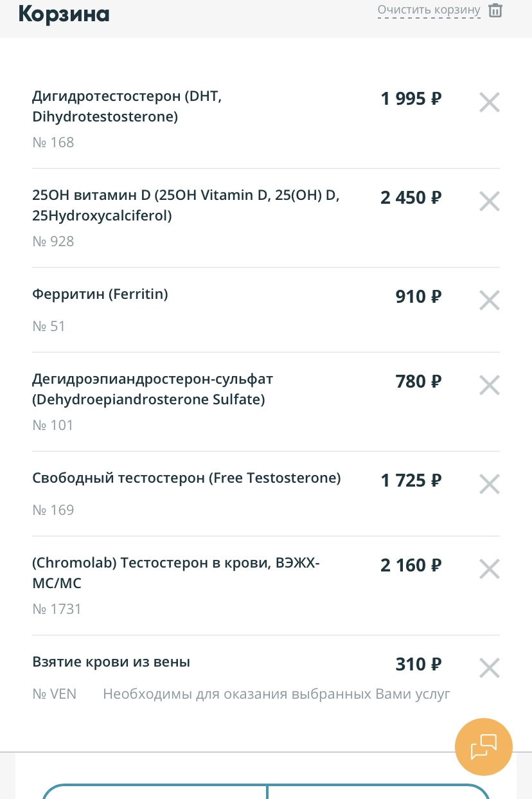Open Дегидроэпиандростерон-сульфат item title

152,390
